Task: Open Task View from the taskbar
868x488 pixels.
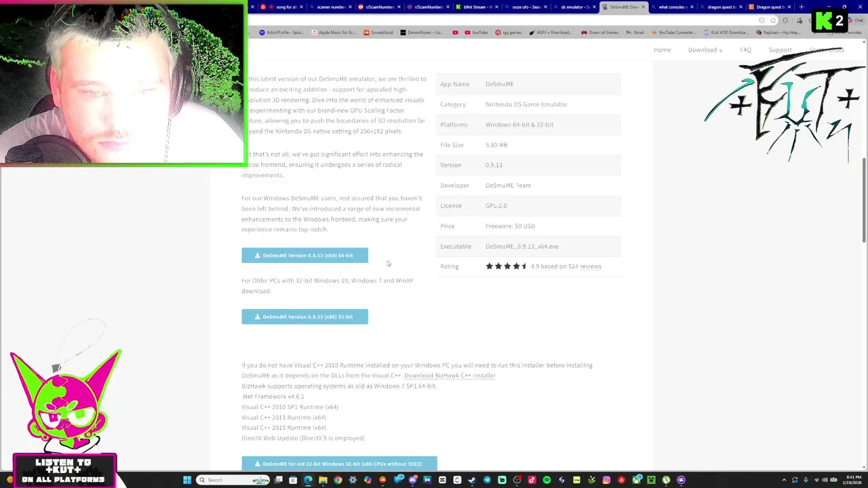Action: [x=278, y=480]
